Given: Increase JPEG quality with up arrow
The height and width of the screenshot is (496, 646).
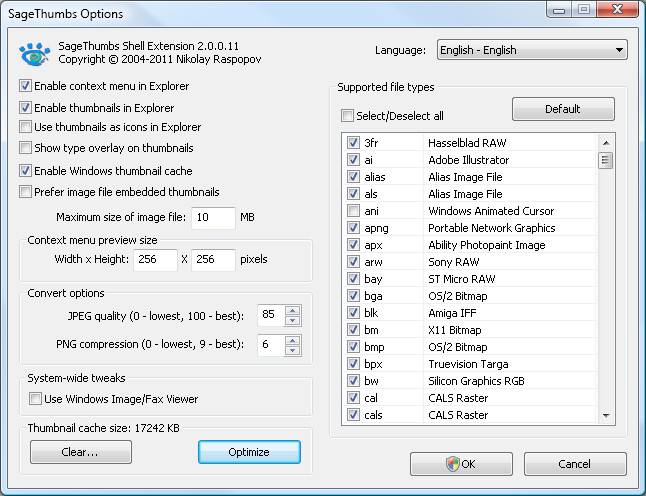Looking at the screenshot, I should [293, 311].
